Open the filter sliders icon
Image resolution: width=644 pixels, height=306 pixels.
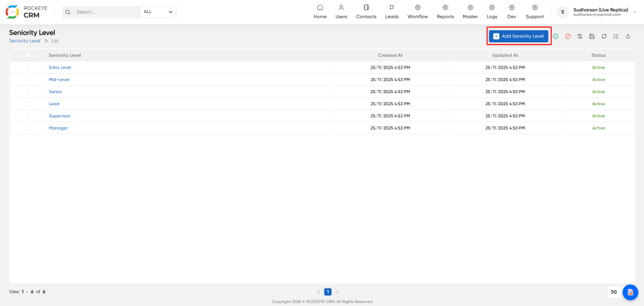[x=580, y=36]
